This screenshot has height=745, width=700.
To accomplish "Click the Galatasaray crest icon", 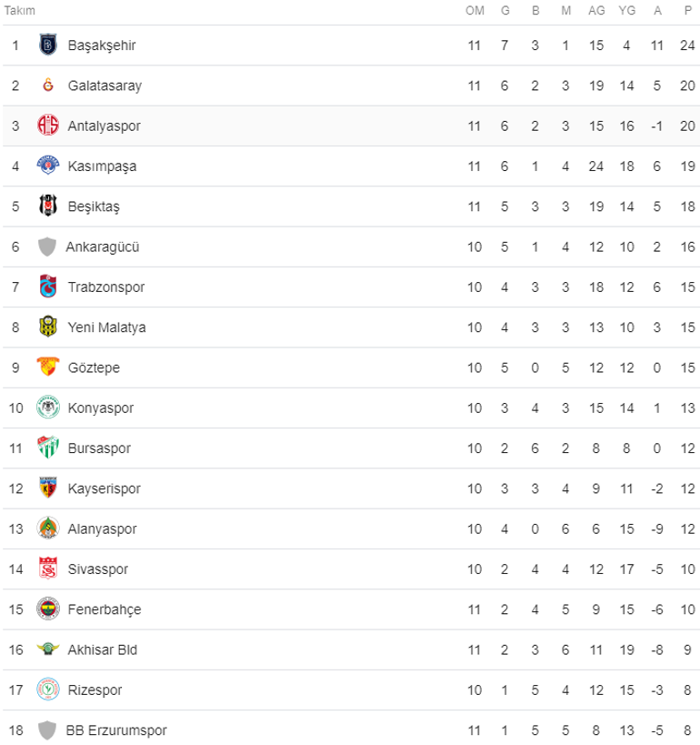I will pos(47,86).
